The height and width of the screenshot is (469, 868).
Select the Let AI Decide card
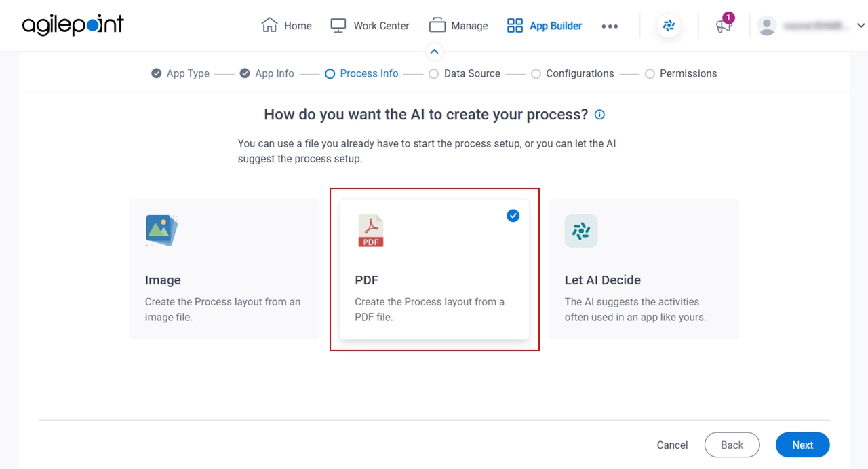(644, 269)
